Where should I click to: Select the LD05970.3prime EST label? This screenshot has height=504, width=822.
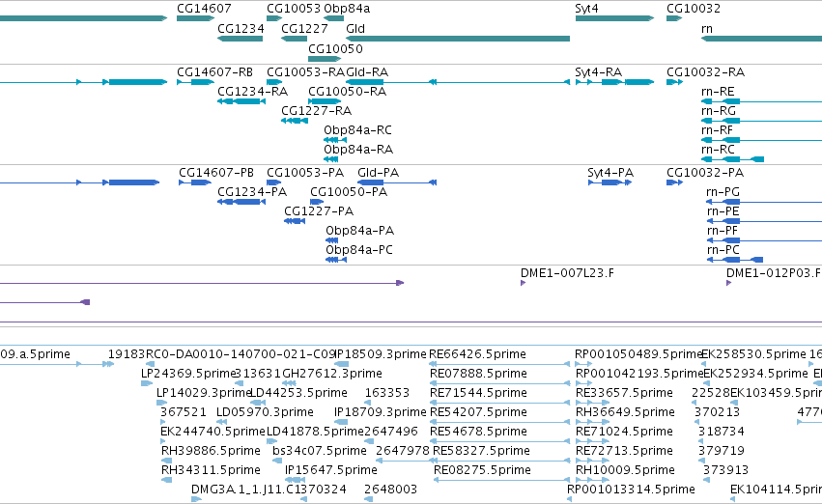(x=265, y=413)
